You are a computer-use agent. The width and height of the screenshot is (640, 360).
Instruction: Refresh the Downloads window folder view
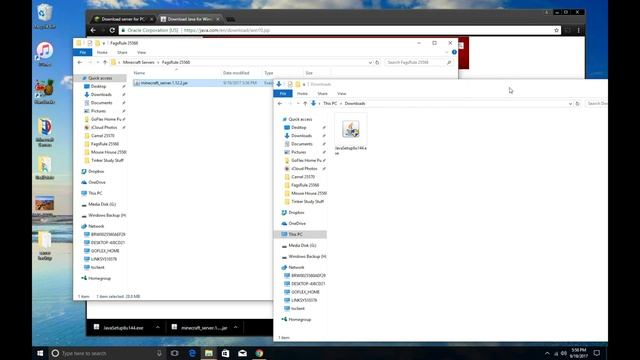pyautogui.click(x=577, y=104)
